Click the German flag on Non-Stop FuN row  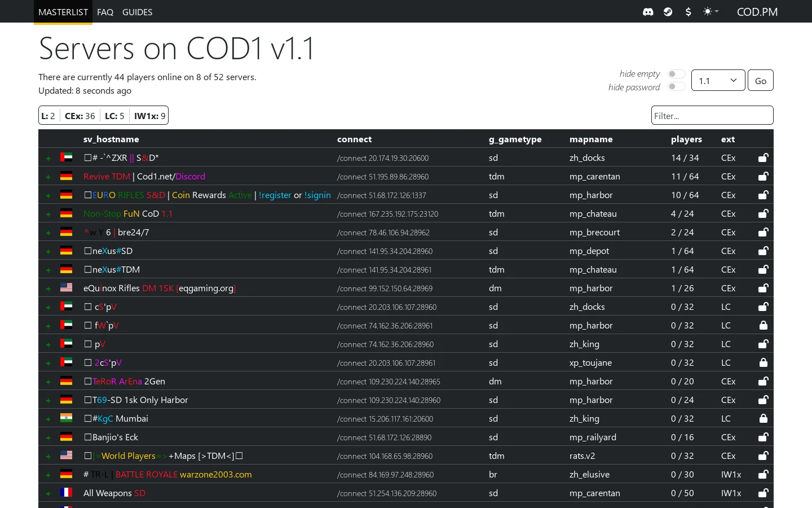[x=67, y=213]
